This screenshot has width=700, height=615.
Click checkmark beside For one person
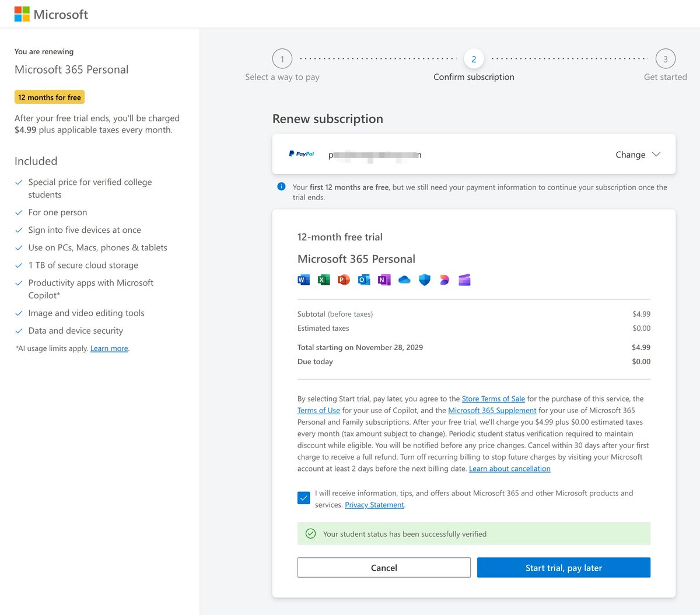tap(19, 212)
